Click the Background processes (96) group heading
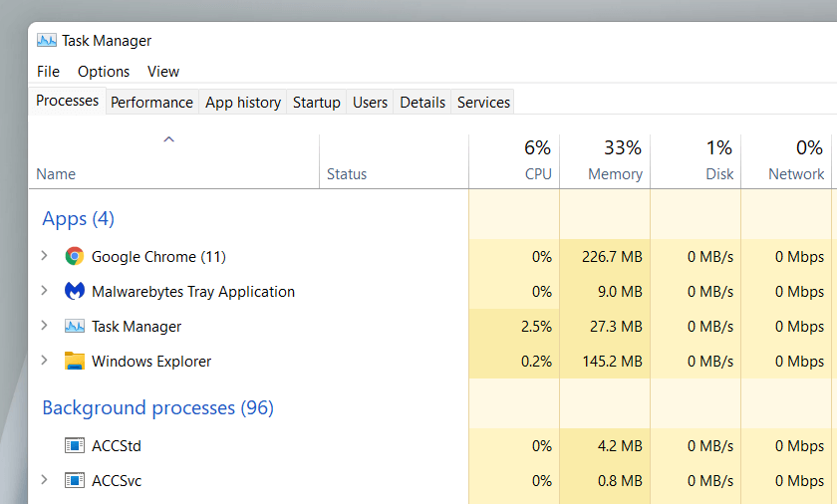 click(157, 407)
